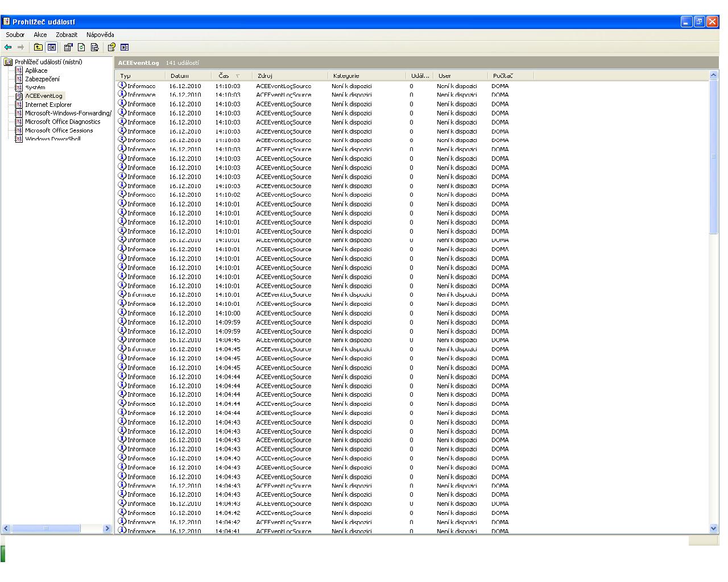Open the Soubor menu
The width and height of the screenshot is (728, 582).
point(15,35)
